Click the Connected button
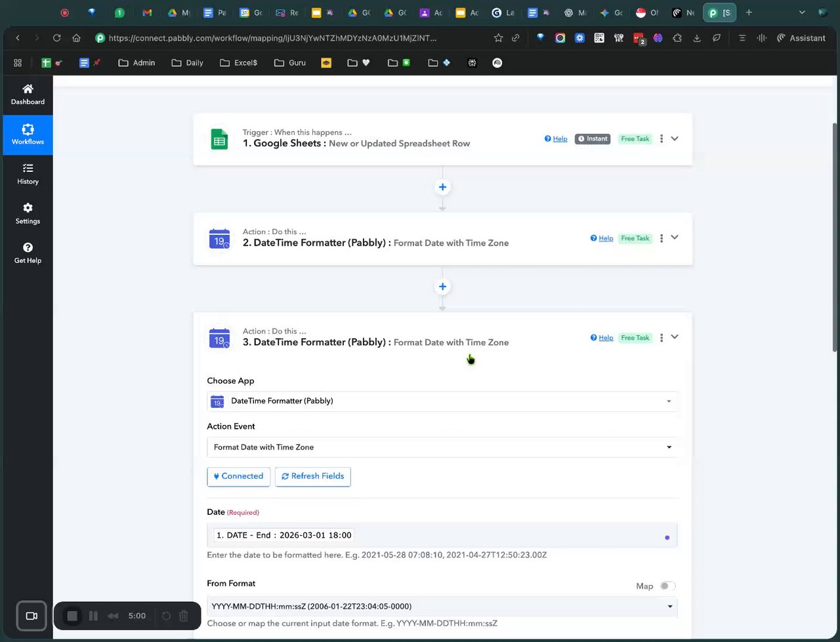This screenshot has height=642, width=840. click(x=238, y=477)
